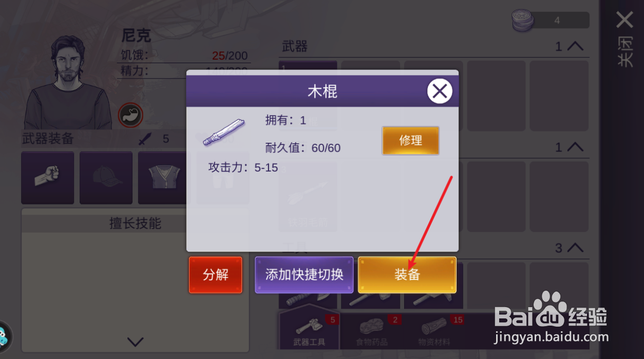Click the coin currency icon

(523, 21)
